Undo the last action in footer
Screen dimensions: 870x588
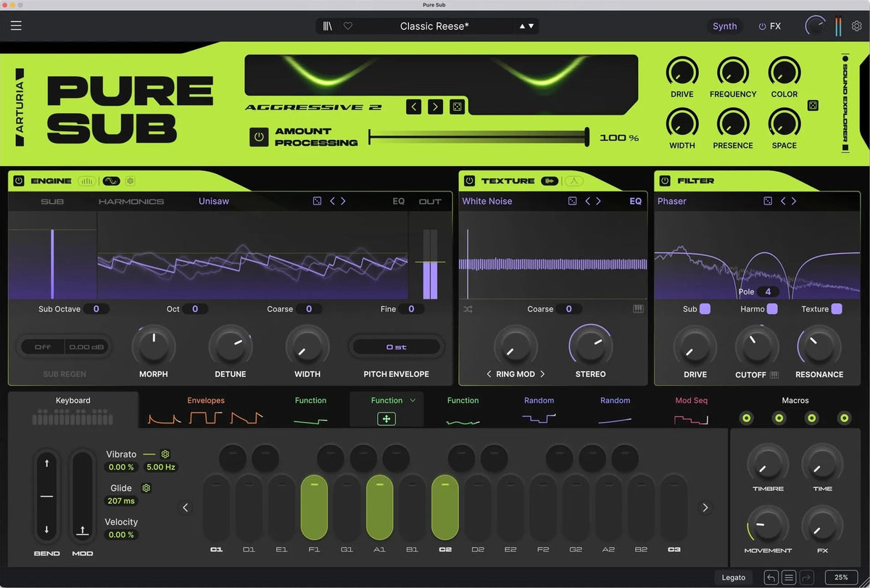point(771,578)
